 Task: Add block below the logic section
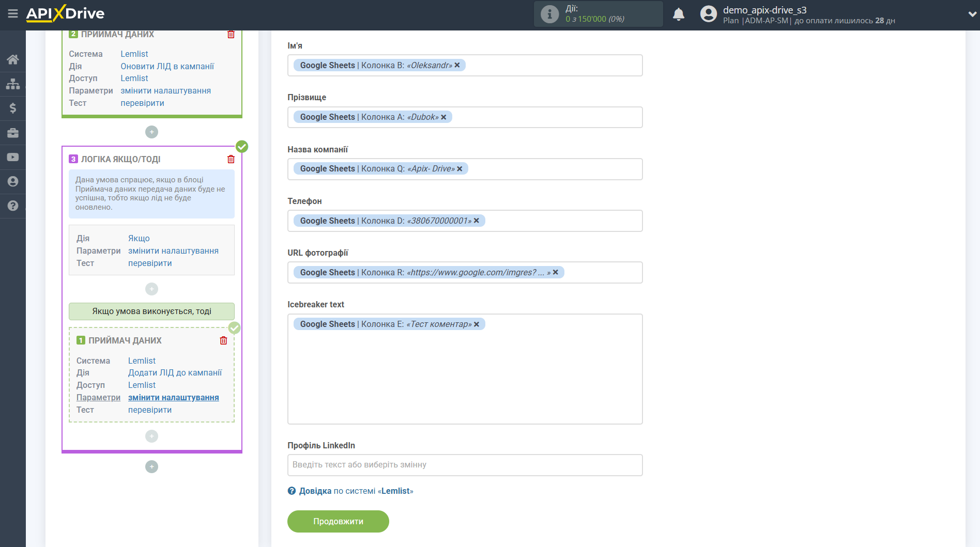coord(151,466)
